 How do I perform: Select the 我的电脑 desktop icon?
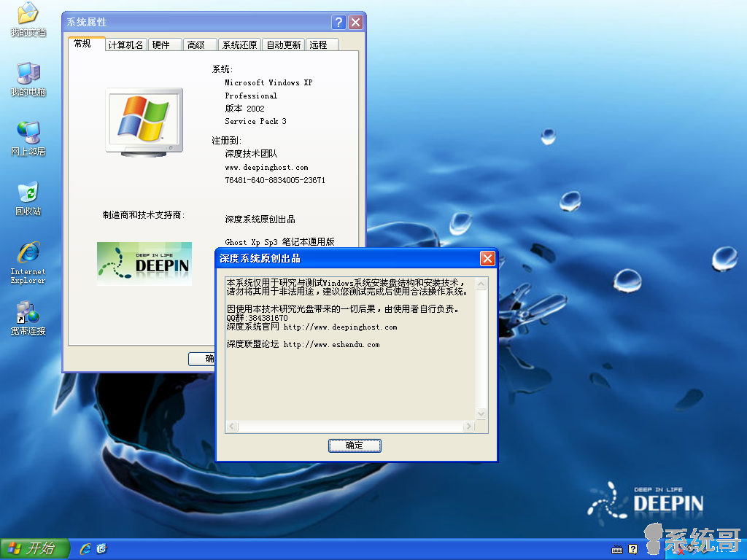[28, 79]
